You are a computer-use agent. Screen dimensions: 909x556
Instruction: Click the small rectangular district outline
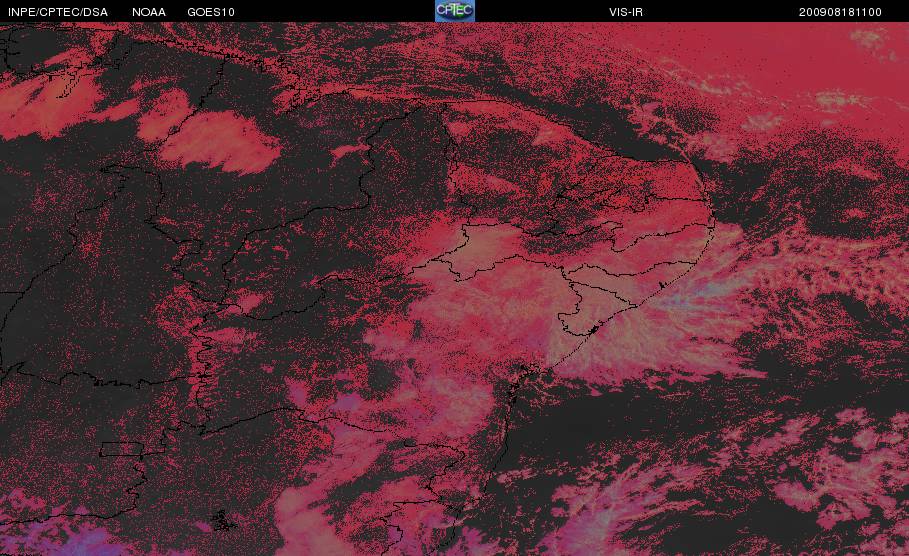(x=122, y=449)
